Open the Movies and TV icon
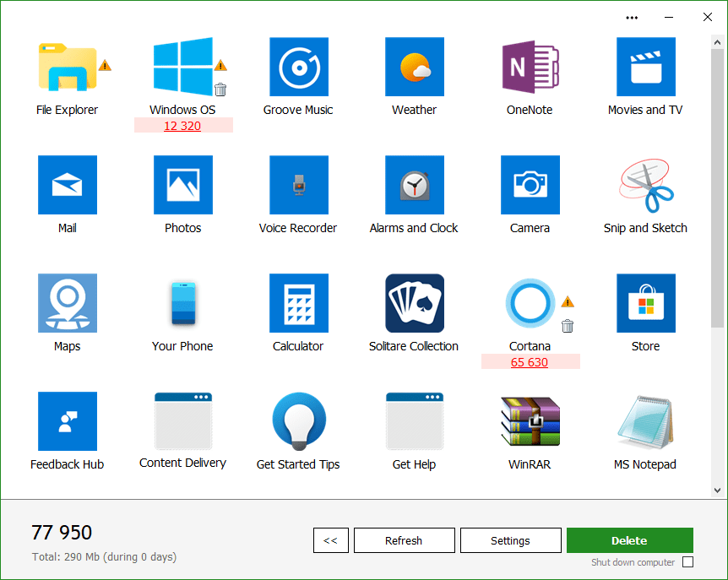 click(645, 67)
